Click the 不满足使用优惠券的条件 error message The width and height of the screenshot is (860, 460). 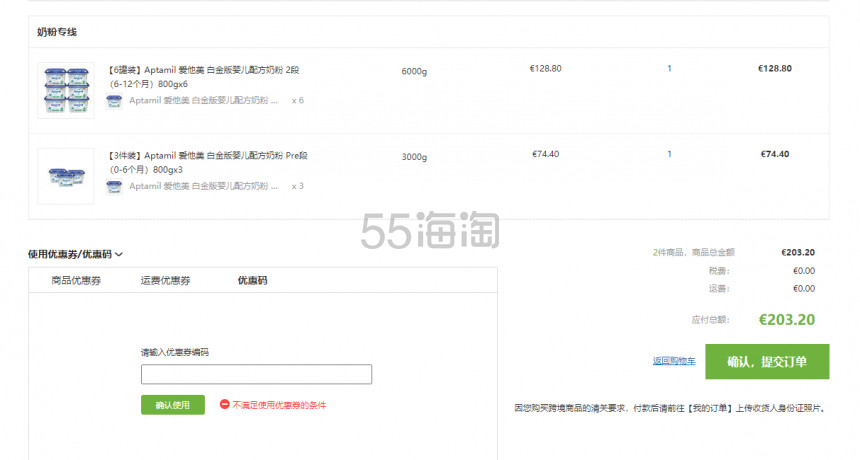pos(279,405)
